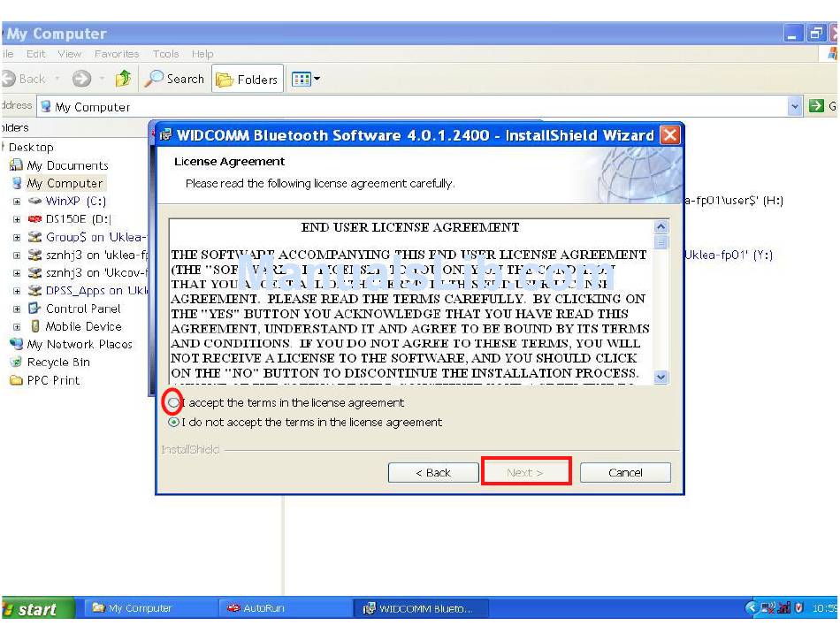Open the Help menu
Screen dimensions: 840x641
point(202,54)
